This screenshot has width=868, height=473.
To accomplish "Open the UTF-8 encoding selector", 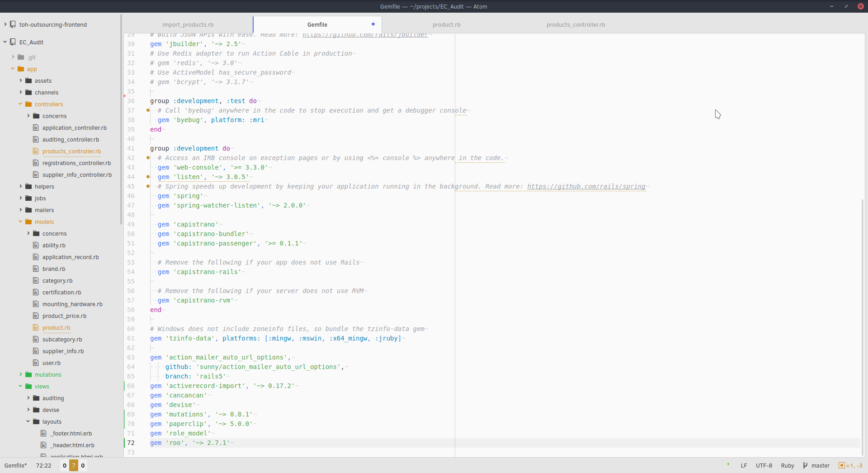I will pyautogui.click(x=764, y=465).
